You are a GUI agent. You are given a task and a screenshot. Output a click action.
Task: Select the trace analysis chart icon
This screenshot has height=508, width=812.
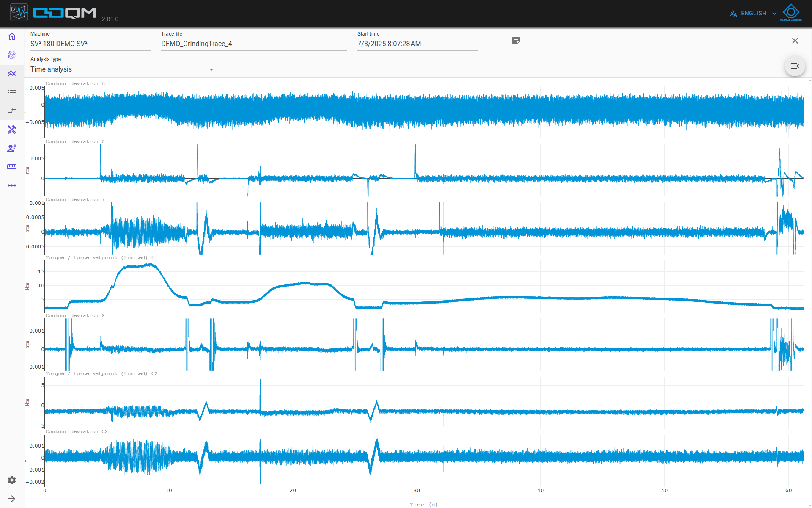pos(12,74)
